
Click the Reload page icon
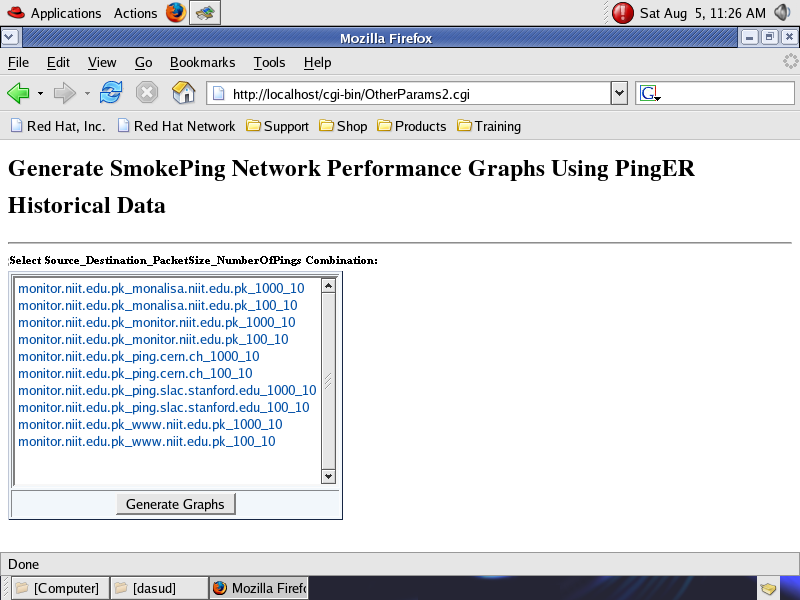(x=111, y=94)
